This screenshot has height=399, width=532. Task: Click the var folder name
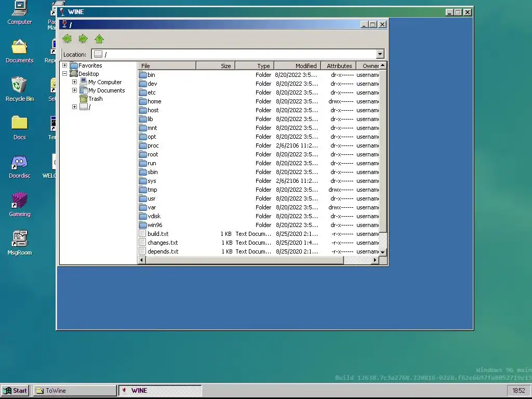click(152, 207)
